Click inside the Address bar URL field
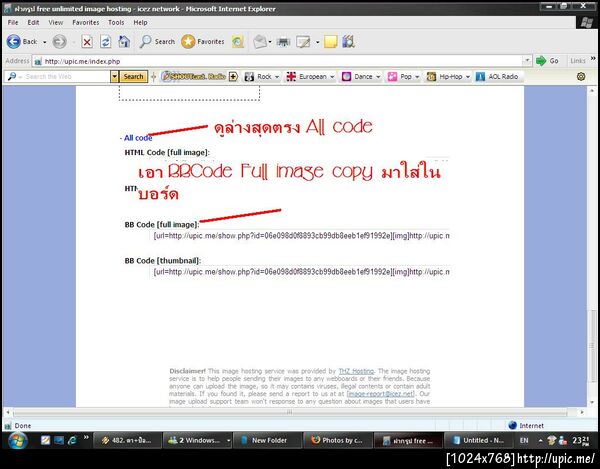This screenshot has width=600, height=469. (x=281, y=61)
